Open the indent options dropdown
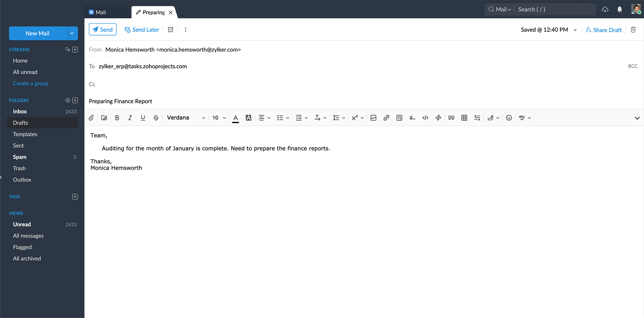 click(x=302, y=118)
